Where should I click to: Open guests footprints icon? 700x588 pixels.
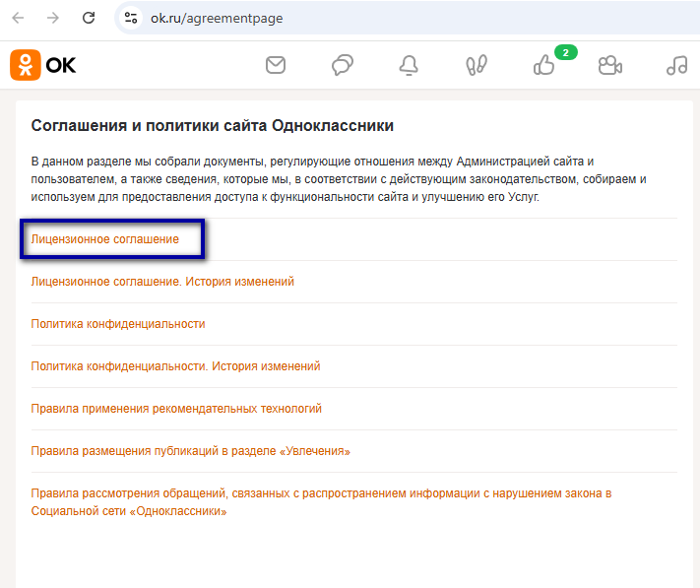[x=477, y=65]
